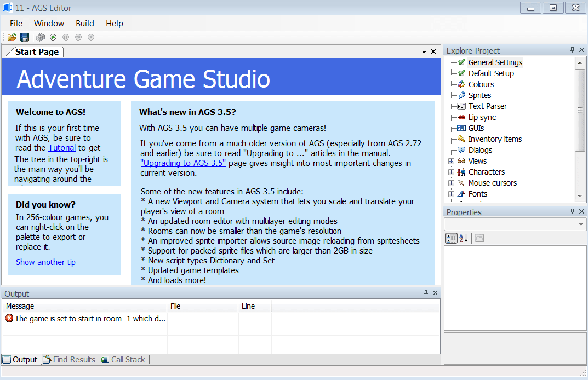Select the Start Page tab

pyautogui.click(x=37, y=51)
